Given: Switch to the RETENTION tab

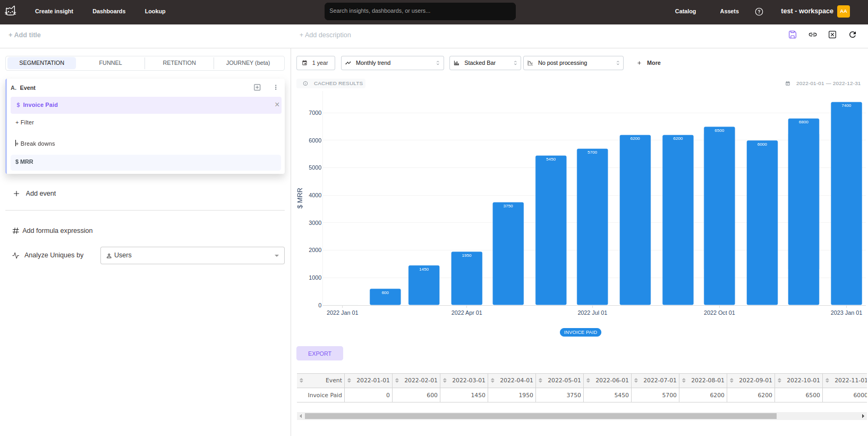Looking at the screenshot, I should click(179, 63).
